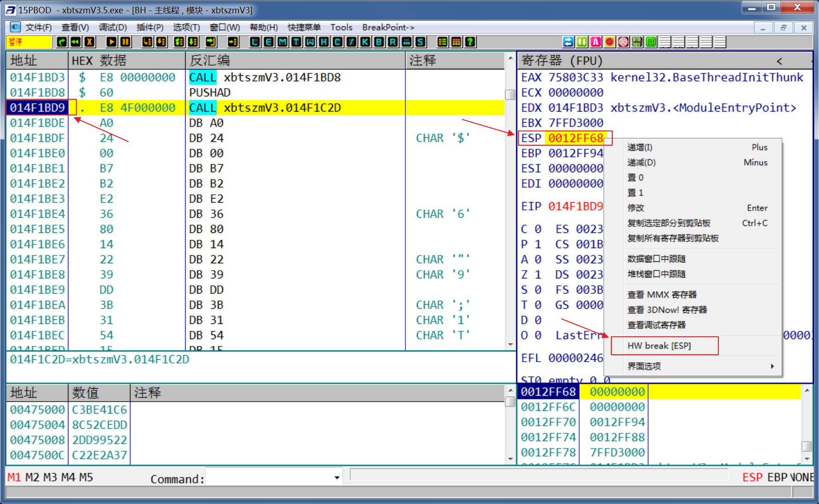Open the 调试(D) menu
Image resolution: width=819 pixels, height=504 pixels.
point(113,28)
